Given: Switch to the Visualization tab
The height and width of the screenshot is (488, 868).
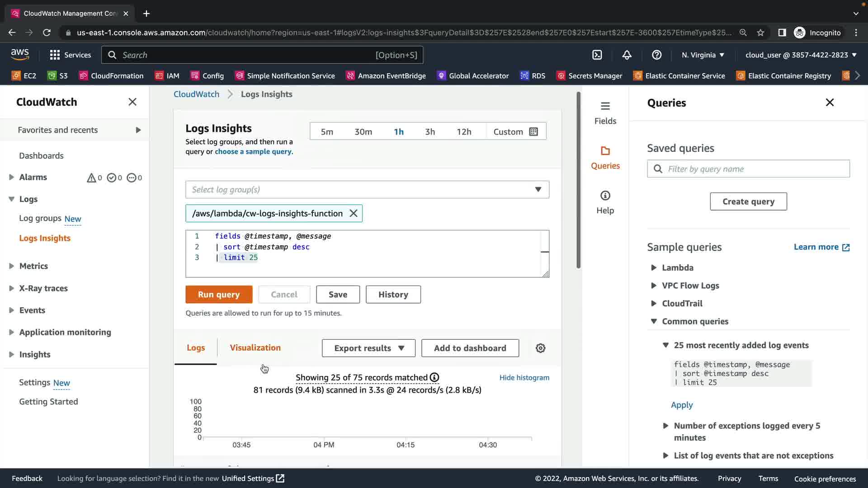Looking at the screenshot, I should (255, 347).
